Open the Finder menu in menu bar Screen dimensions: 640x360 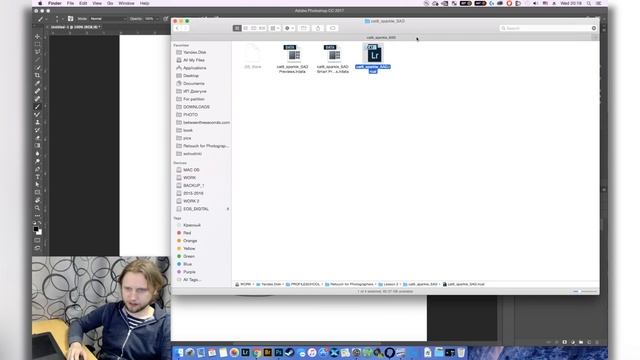click(x=55, y=3)
